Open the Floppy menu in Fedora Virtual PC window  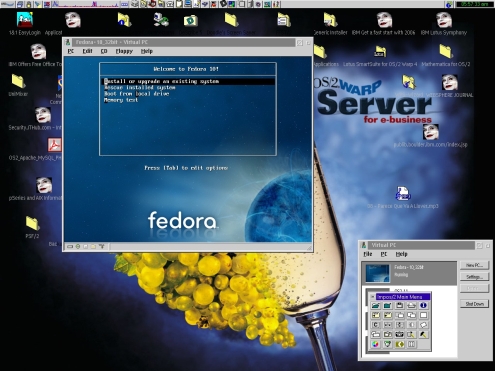[124, 51]
